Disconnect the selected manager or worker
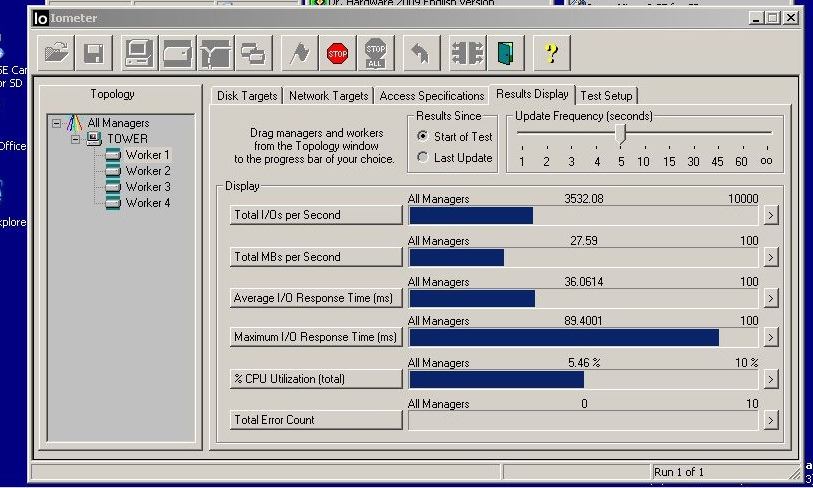 click(467, 53)
